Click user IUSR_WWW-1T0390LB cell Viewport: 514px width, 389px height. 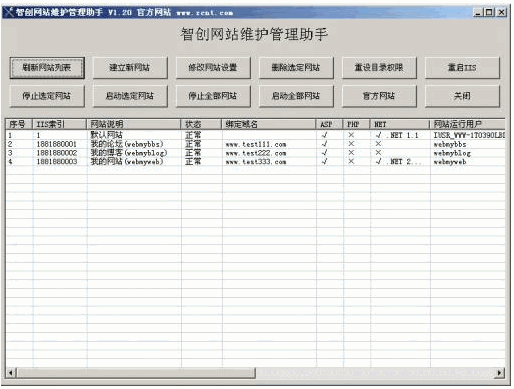(x=469, y=135)
